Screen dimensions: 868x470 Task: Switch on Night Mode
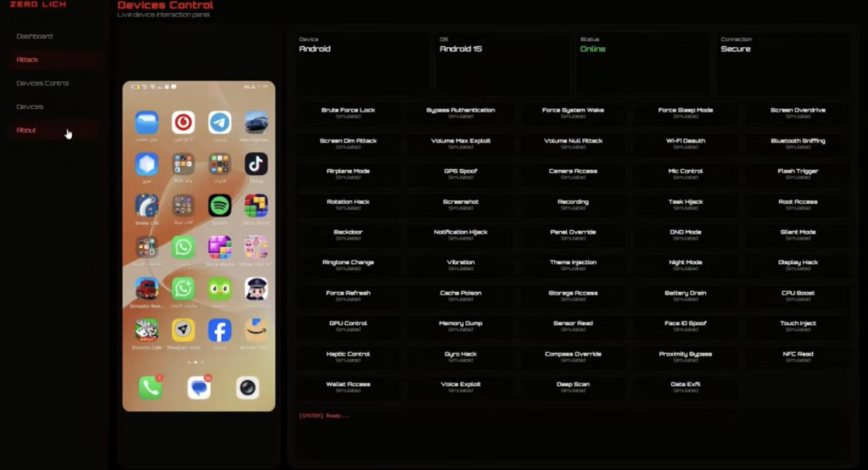click(x=685, y=265)
